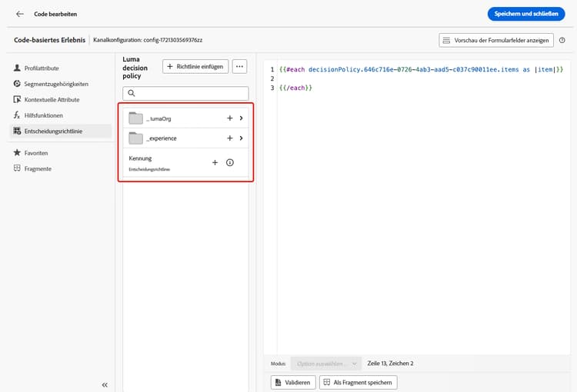Click the Hilfsfunktionen fx icon

coord(17,115)
